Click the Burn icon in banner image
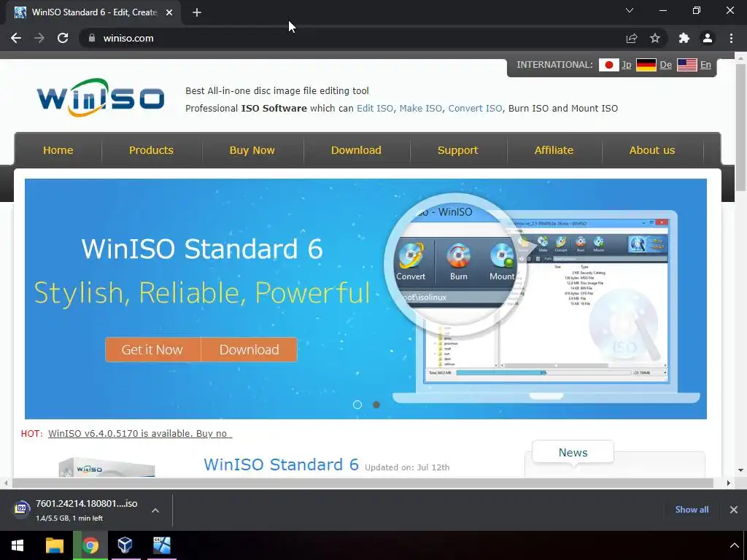The height and width of the screenshot is (560, 747). [x=458, y=262]
